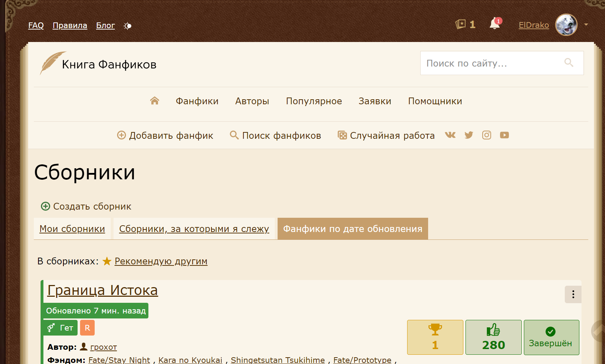Image resolution: width=605 pixels, height=364 pixels.
Task: Expand the user account dropdown arrow
Action: [586, 25]
